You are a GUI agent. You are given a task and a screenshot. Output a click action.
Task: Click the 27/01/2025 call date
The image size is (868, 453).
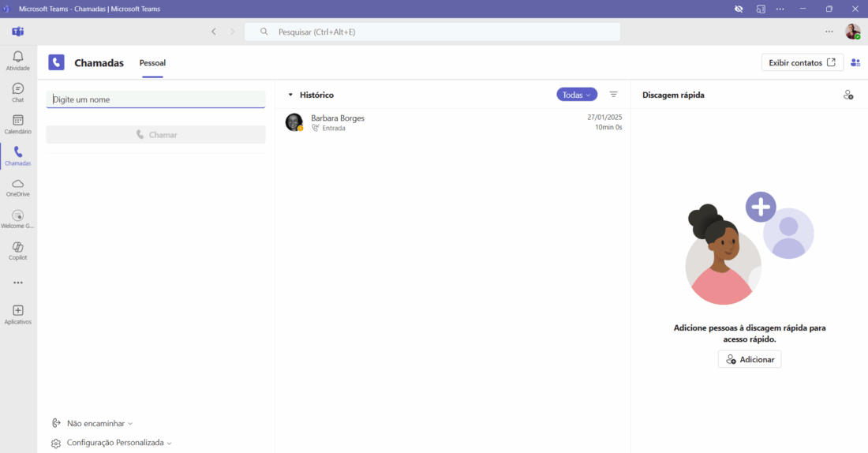pyautogui.click(x=604, y=118)
